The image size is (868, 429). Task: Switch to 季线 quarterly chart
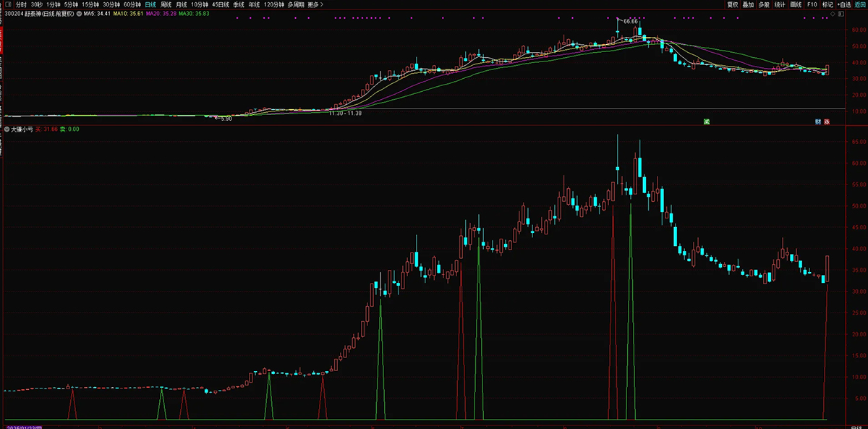[x=238, y=4]
